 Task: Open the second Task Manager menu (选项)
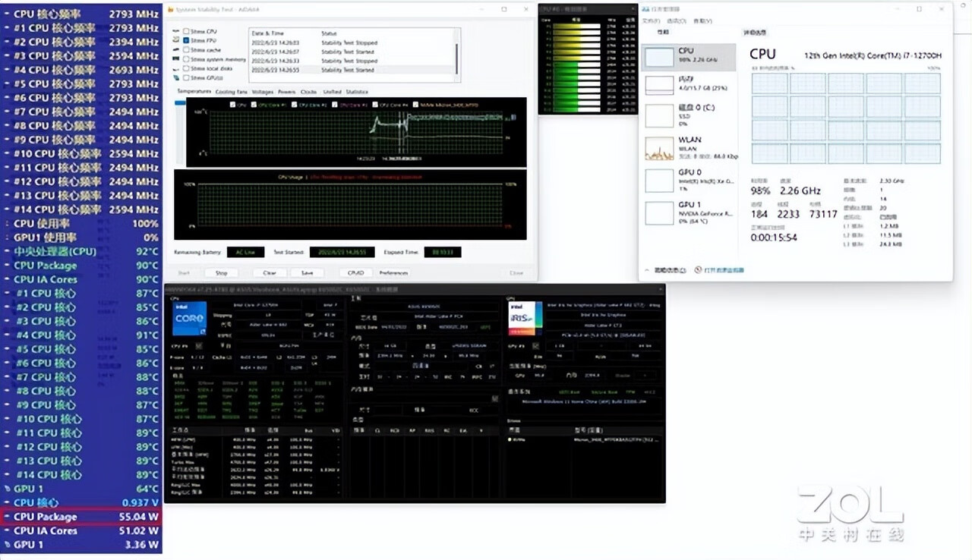pos(677,21)
